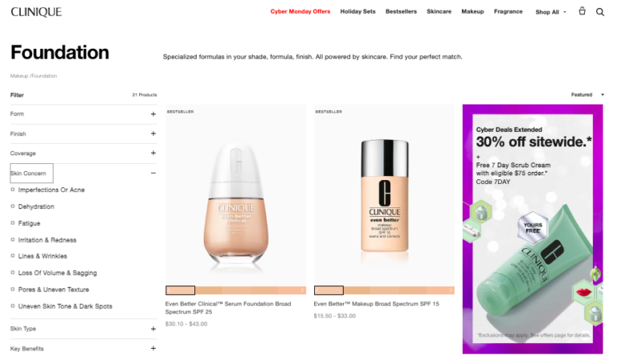Collapse Skin Concern with minus icon
Image resolution: width=617 pixels, height=364 pixels.
[x=153, y=173]
